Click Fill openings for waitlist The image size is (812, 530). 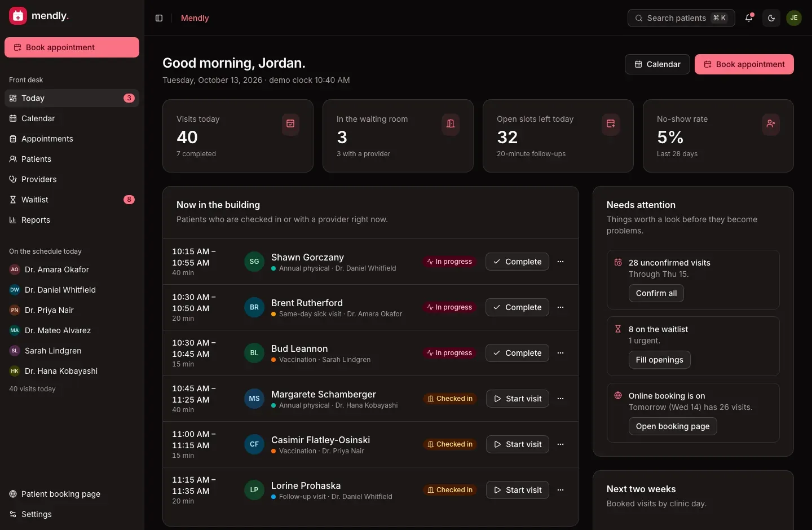(x=659, y=360)
